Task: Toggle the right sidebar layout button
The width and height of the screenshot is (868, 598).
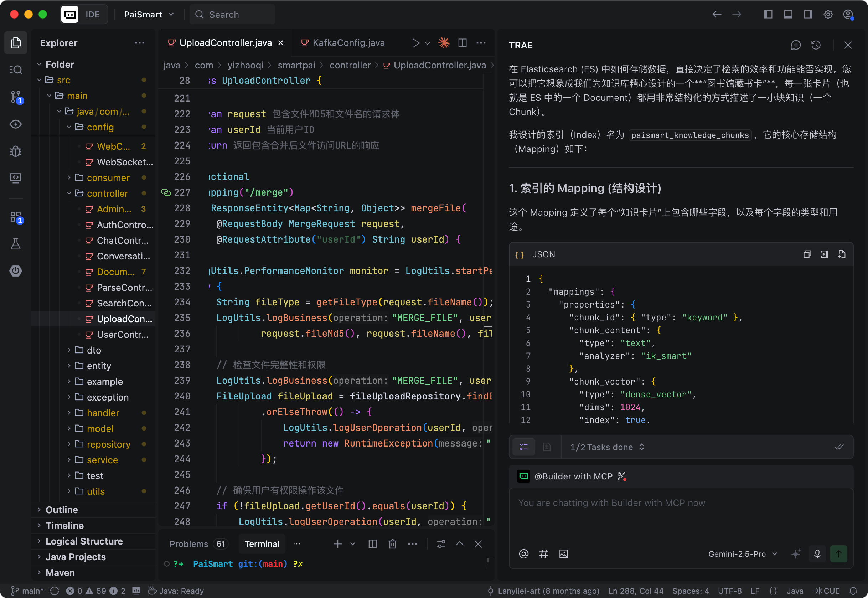Action: [808, 15]
